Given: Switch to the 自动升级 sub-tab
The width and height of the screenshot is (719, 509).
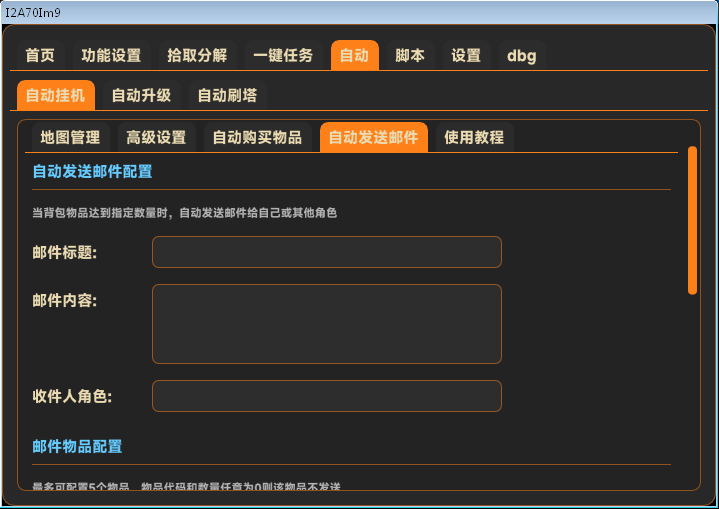Looking at the screenshot, I should click(141, 96).
